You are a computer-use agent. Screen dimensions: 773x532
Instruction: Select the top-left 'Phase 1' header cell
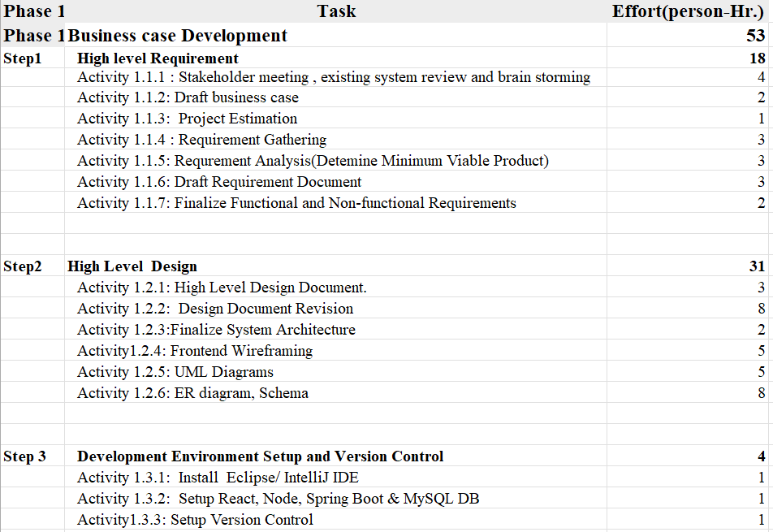click(x=34, y=11)
